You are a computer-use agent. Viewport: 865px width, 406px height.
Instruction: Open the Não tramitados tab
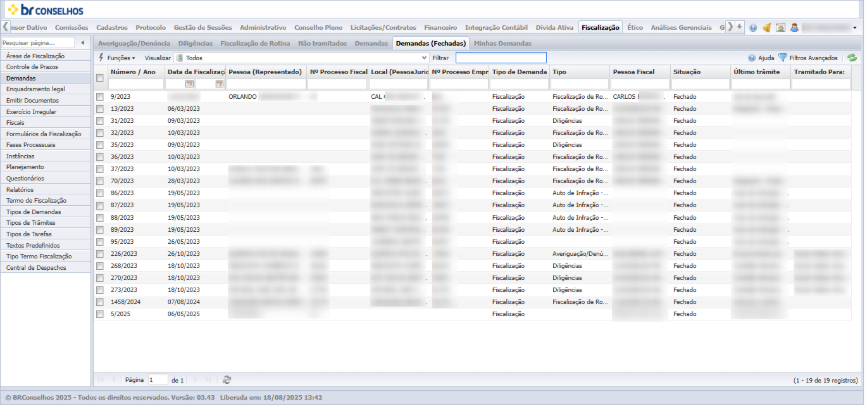323,43
